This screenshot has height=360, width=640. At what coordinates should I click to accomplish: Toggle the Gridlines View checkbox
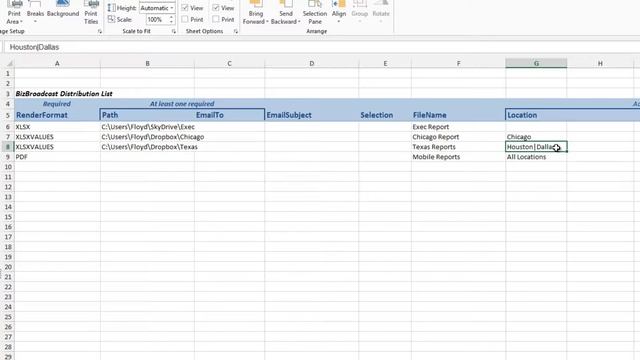coord(184,8)
